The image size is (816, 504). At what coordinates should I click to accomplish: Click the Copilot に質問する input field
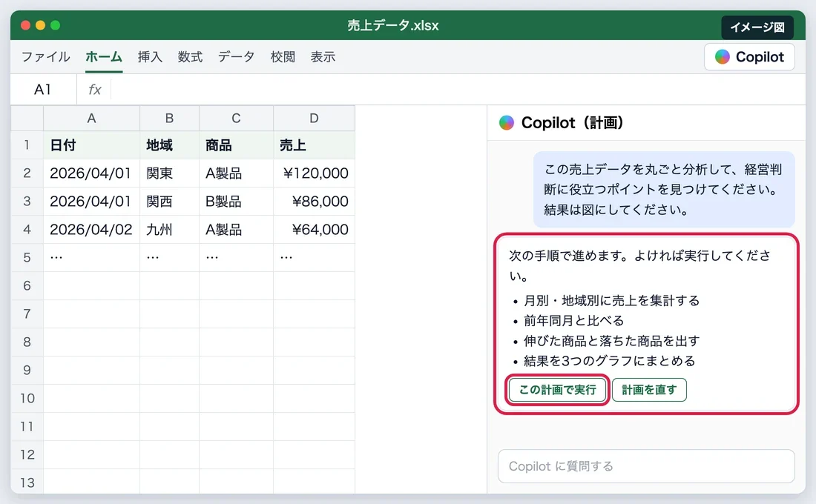pyautogui.click(x=646, y=466)
